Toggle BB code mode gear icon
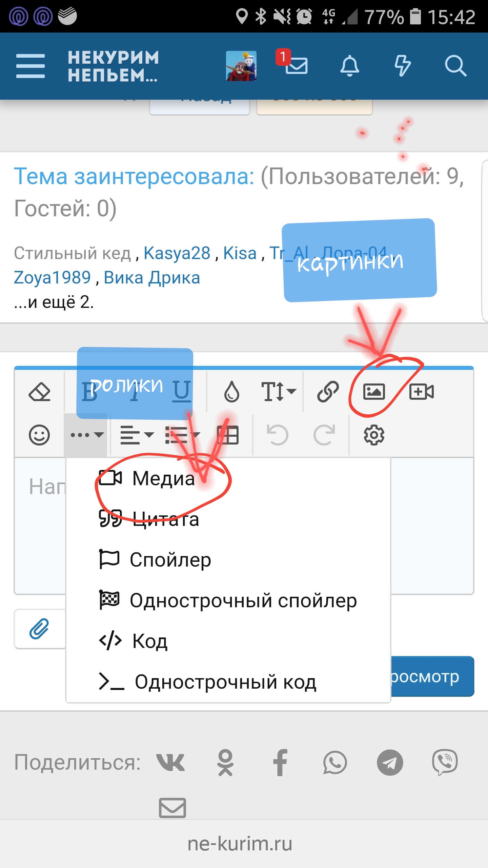The image size is (488, 868). [x=374, y=435]
